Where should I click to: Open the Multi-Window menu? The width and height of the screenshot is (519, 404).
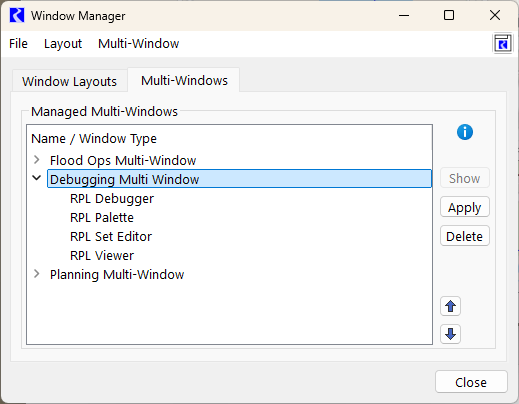[x=139, y=44]
